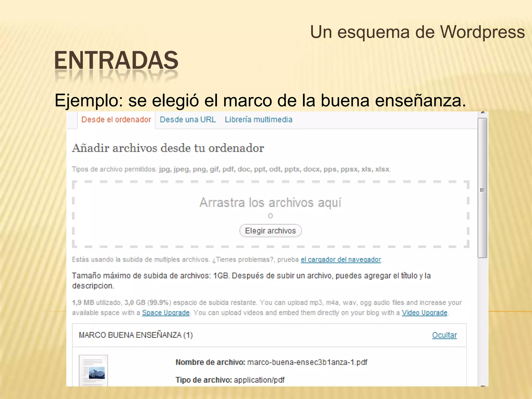Image resolution: width=532 pixels, height=399 pixels.
Task: Click 'Arrastra los archivos aquí' drop zone text
Action: click(x=270, y=203)
